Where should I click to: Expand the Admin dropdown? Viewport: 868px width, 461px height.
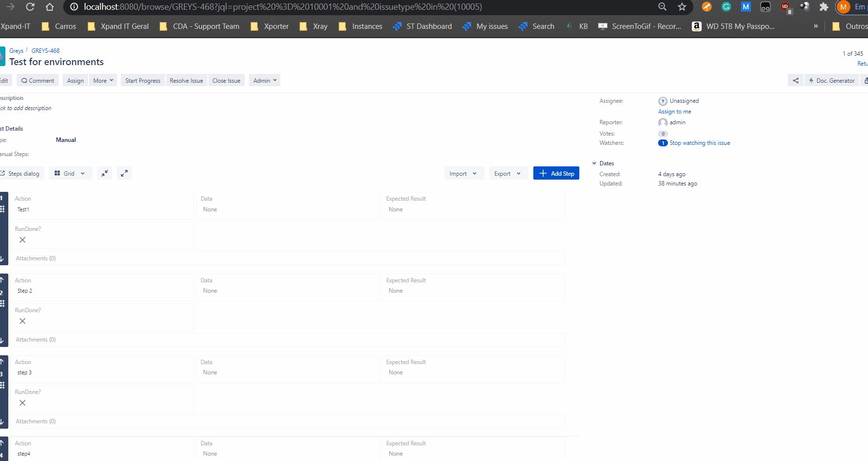[x=265, y=80]
